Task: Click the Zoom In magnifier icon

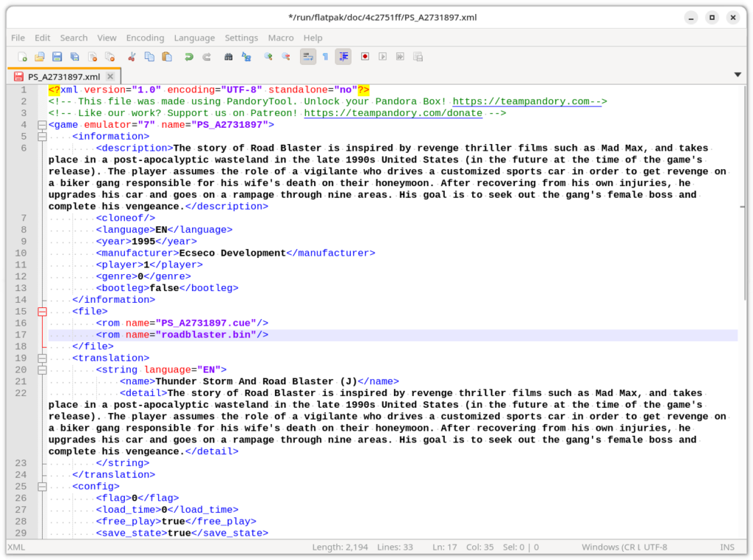Action: (268, 57)
